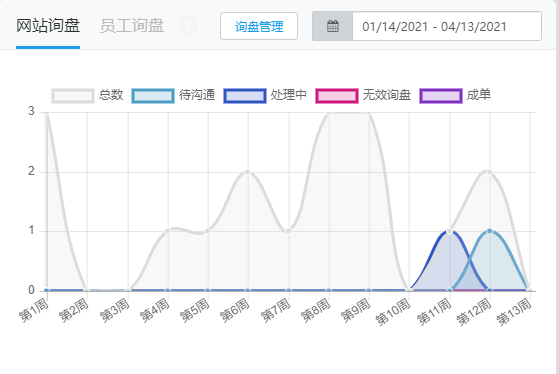Viewport: 559px width, 374px height.
Task: Toggle 无效询盘 legend swatch
Action: click(x=337, y=96)
